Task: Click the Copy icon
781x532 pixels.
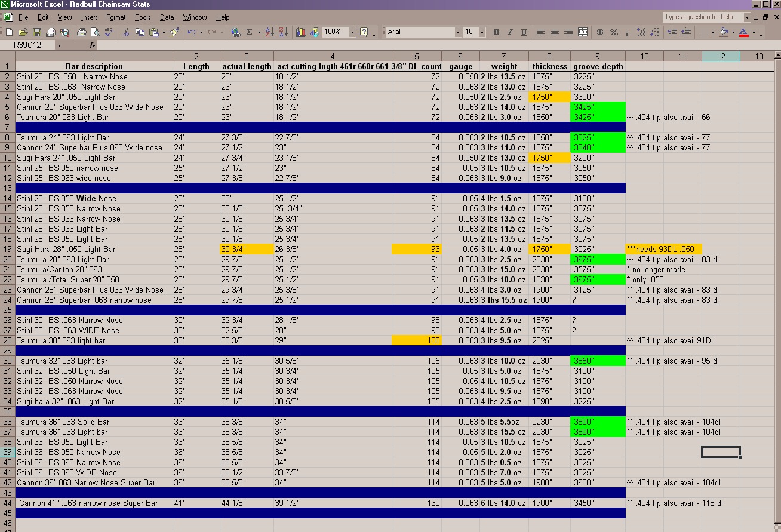Action: tap(140, 32)
